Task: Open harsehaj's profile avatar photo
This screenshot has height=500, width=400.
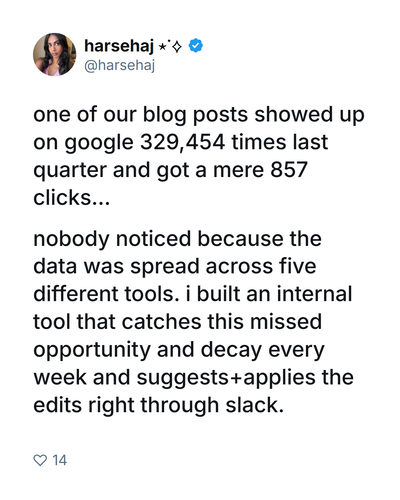Action: [54, 54]
